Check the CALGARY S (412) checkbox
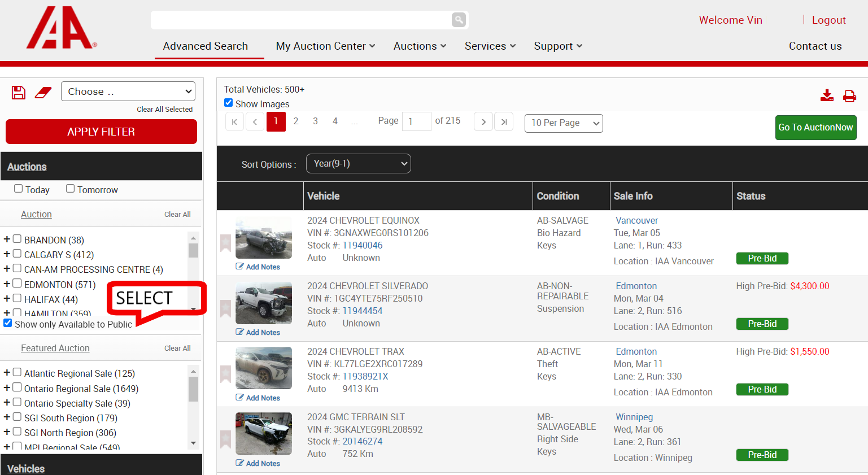This screenshot has width=868, height=475. pos(17,254)
